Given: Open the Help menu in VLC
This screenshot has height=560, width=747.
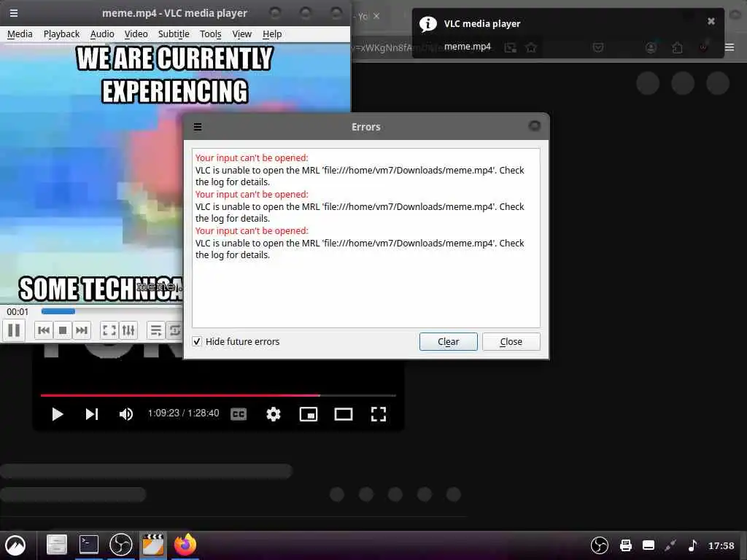Looking at the screenshot, I should tap(272, 34).
